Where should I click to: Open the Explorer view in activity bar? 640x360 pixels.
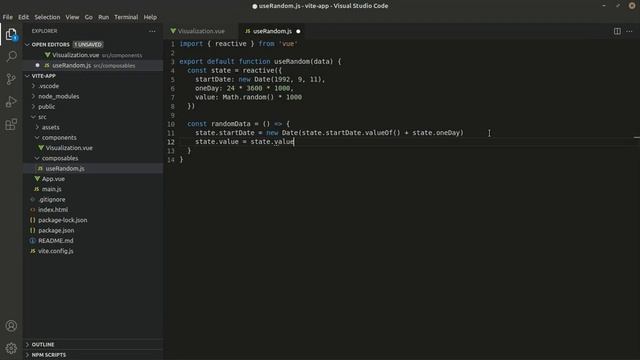pos(11,34)
